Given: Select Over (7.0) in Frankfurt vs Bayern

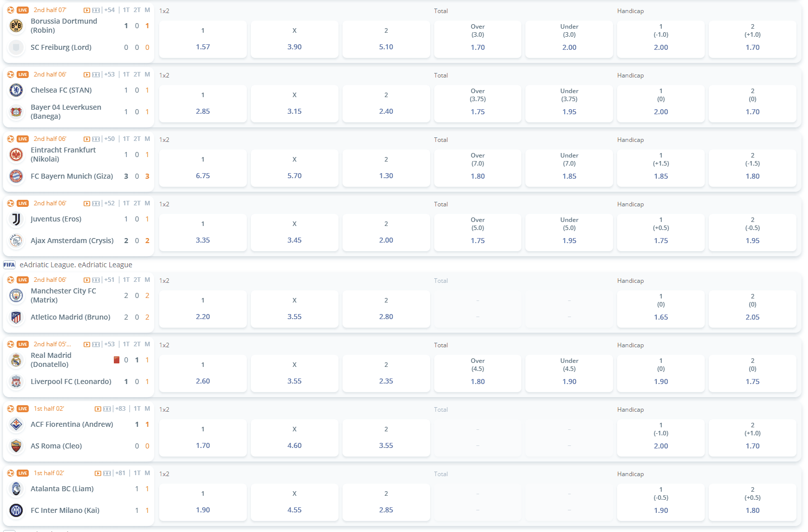Looking at the screenshot, I should coord(478,168).
